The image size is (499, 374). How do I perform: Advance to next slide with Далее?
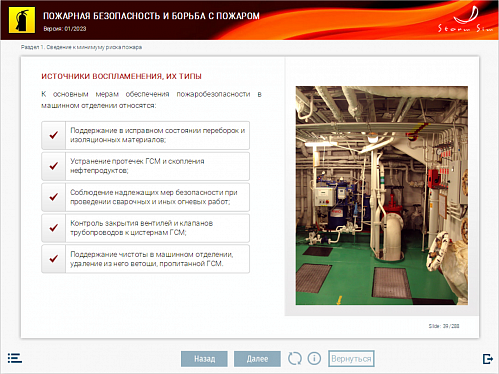click(x=257, y=359)
